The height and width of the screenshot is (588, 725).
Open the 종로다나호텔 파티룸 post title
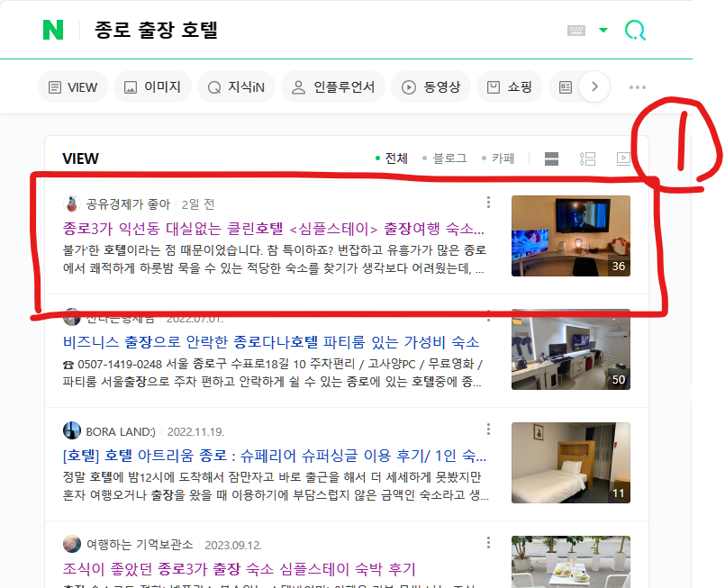271,342
